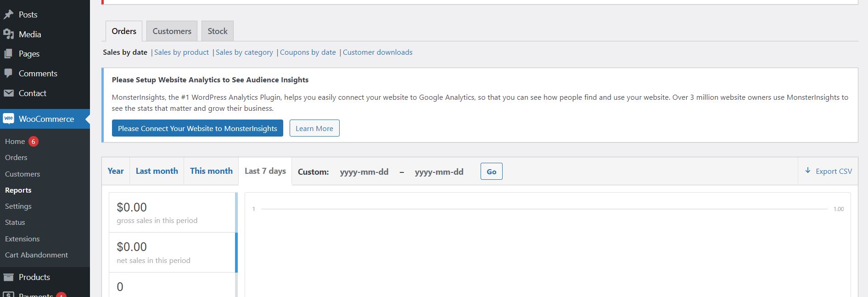Screen dimensions: 868x297
Task: Open Coupons by date report
Action: 308,52
